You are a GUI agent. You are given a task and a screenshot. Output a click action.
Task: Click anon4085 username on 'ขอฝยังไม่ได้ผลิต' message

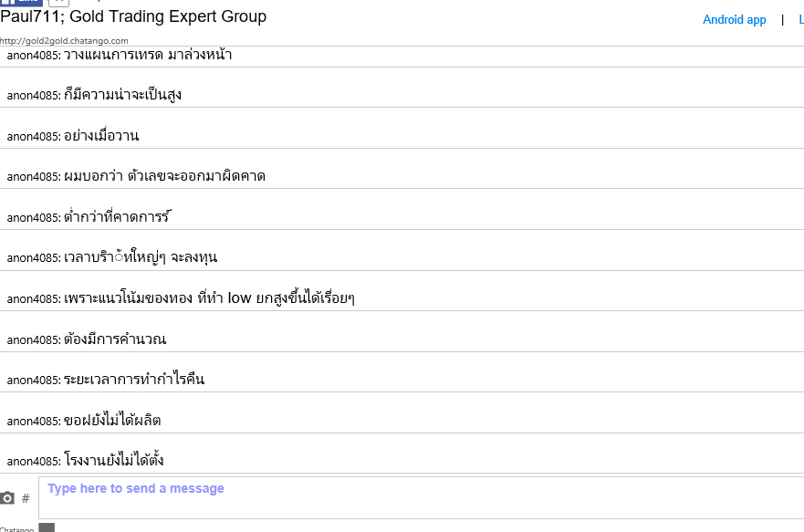click(33, 422)
